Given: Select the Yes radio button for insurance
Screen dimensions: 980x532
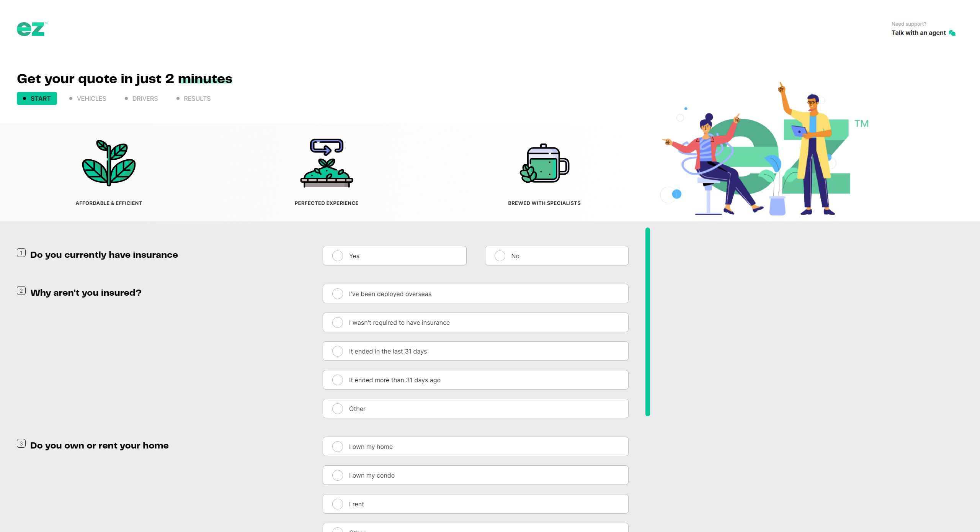Looking at the screenshot, I should [x=338, y=255].
